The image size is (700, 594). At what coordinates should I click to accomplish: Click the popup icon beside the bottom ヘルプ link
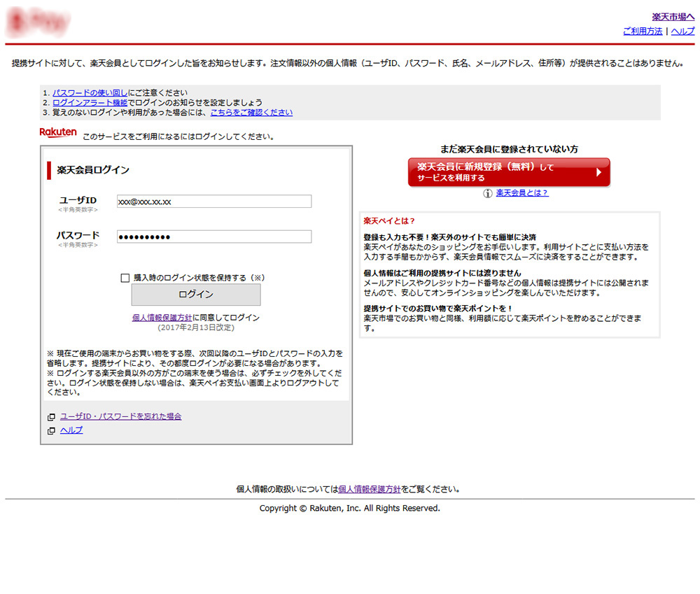click(x=51, y=431)
